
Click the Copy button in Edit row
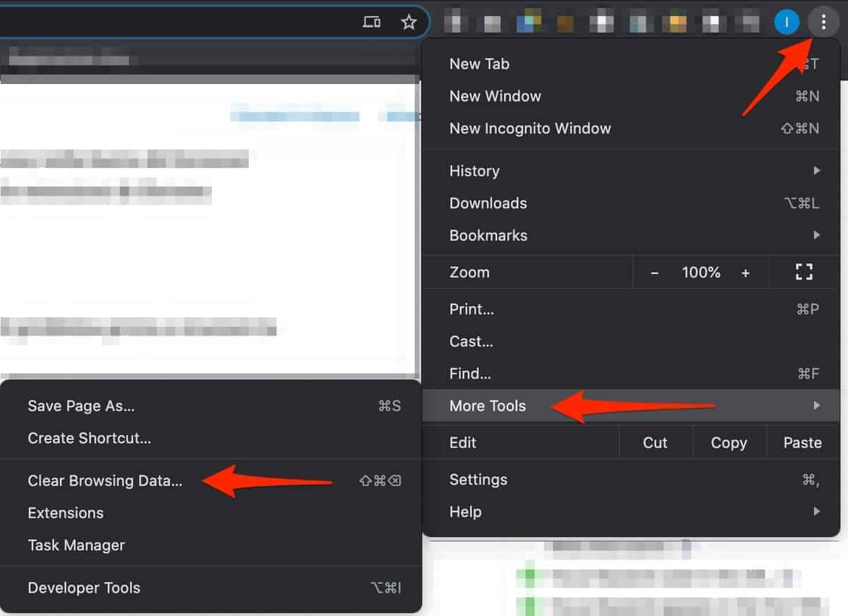coord(729,443)
